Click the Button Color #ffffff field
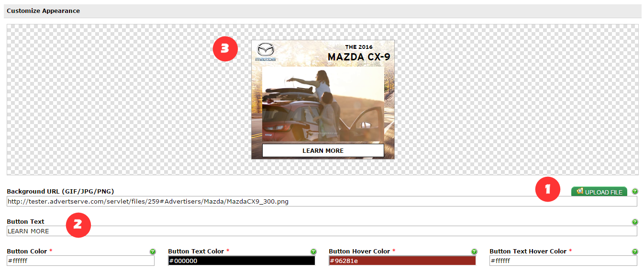The image size is (644, 275). (81, 261)
